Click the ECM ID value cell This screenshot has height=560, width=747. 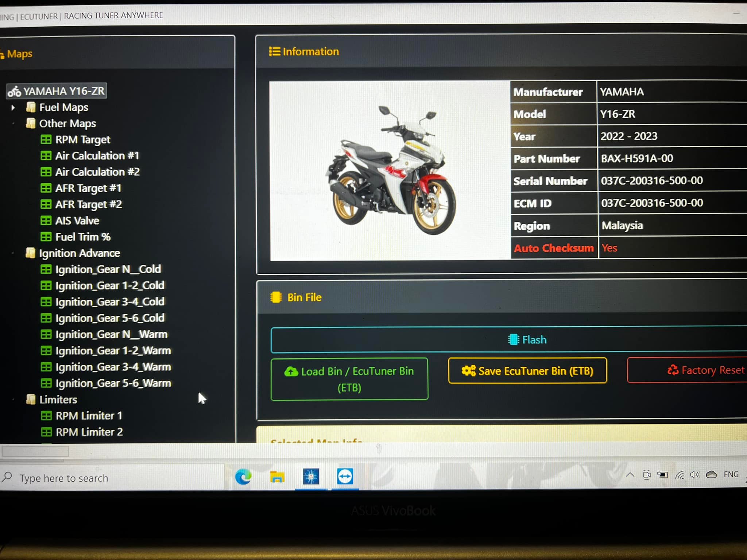672,203
